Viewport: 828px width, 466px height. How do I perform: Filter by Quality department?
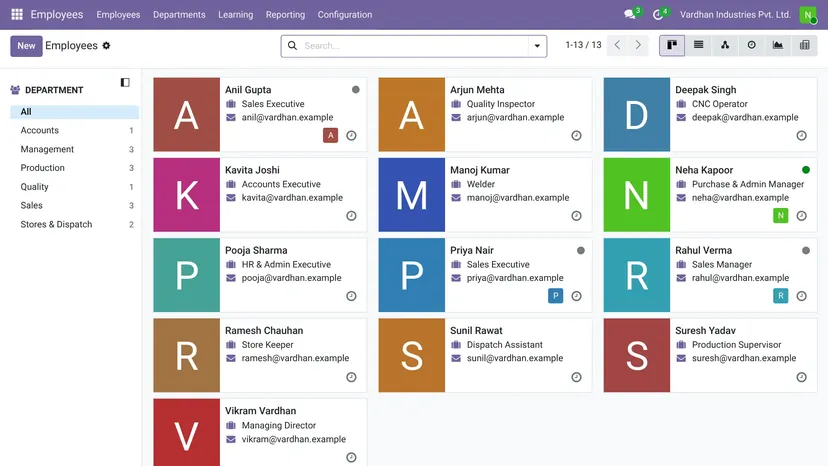(x=74, y=187)
